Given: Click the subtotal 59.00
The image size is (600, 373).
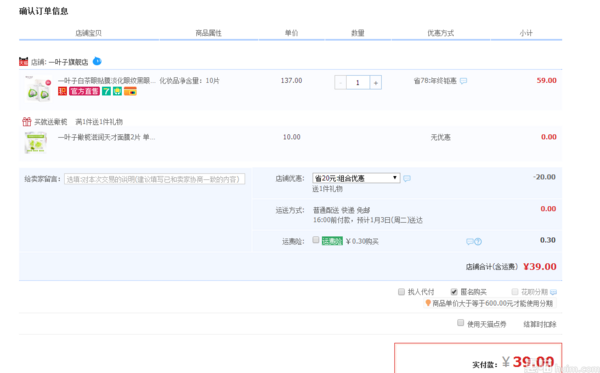Looking at the screenshot, I should coord(546,80).
